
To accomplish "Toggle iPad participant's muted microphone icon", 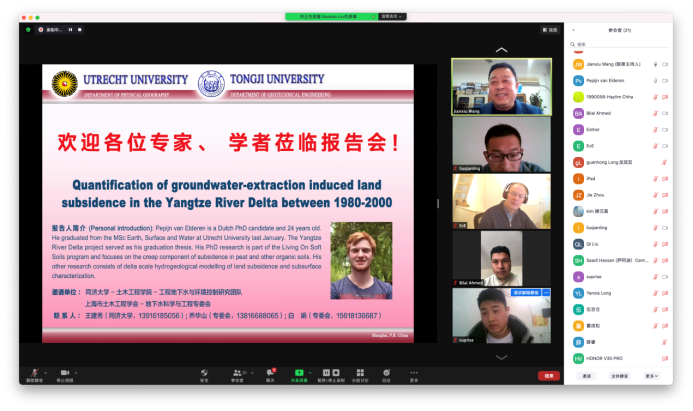I will pyautogui.click(x=655, y=179).
